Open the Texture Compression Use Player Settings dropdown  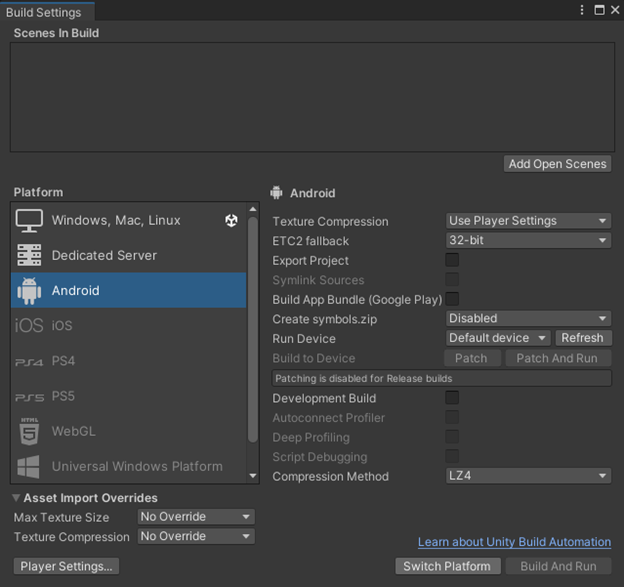[x=528, y=221]
